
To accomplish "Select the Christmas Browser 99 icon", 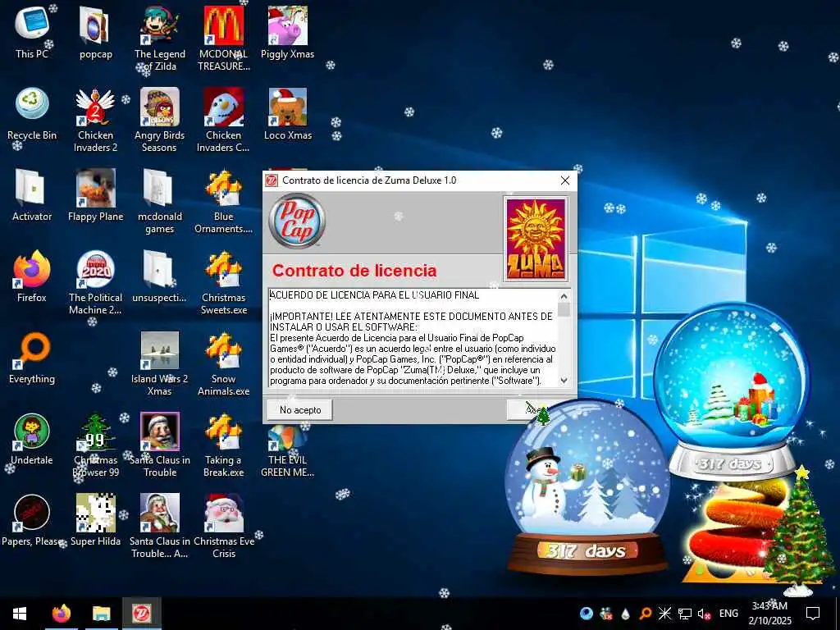I will tap(95, 445).
